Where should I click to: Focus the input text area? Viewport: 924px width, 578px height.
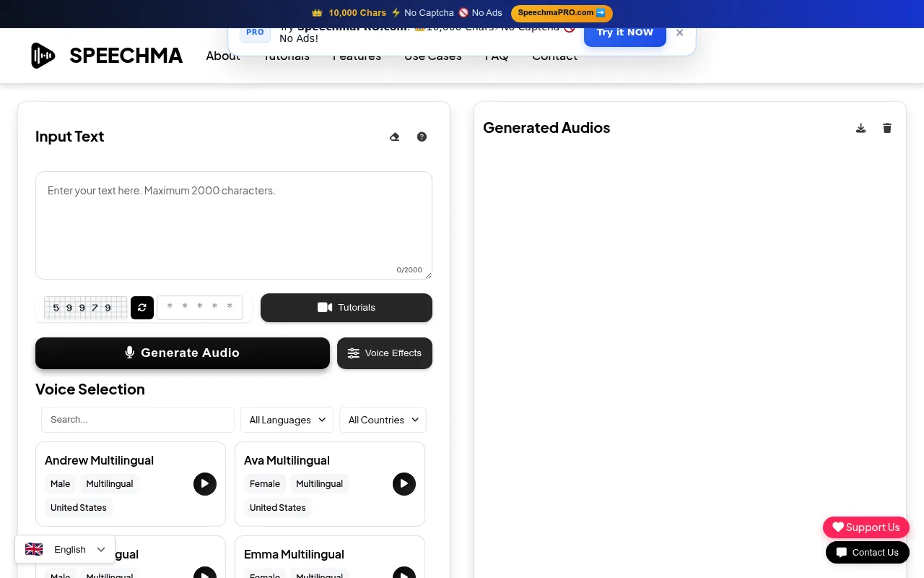click(x=234, y=225)
